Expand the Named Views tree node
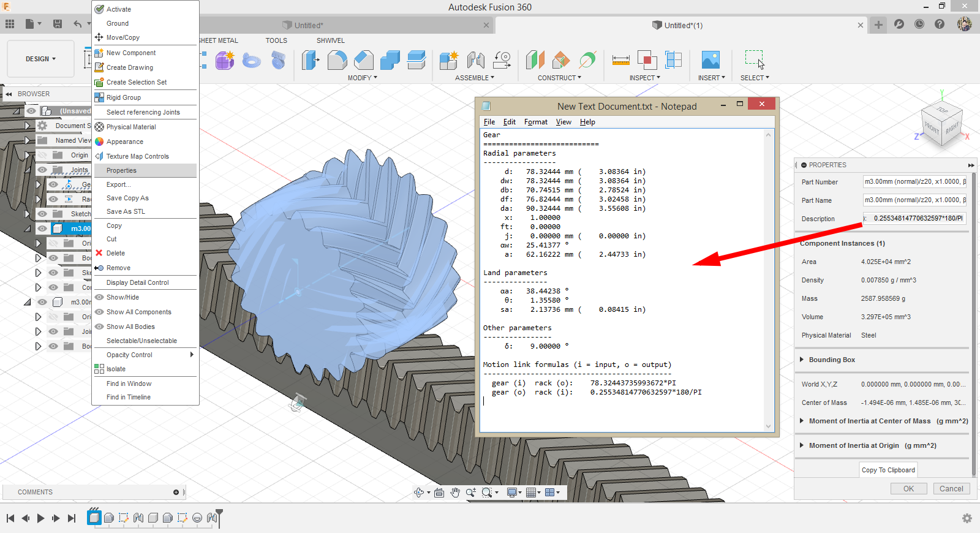980x533 pixels. click(x=27, y=140)
